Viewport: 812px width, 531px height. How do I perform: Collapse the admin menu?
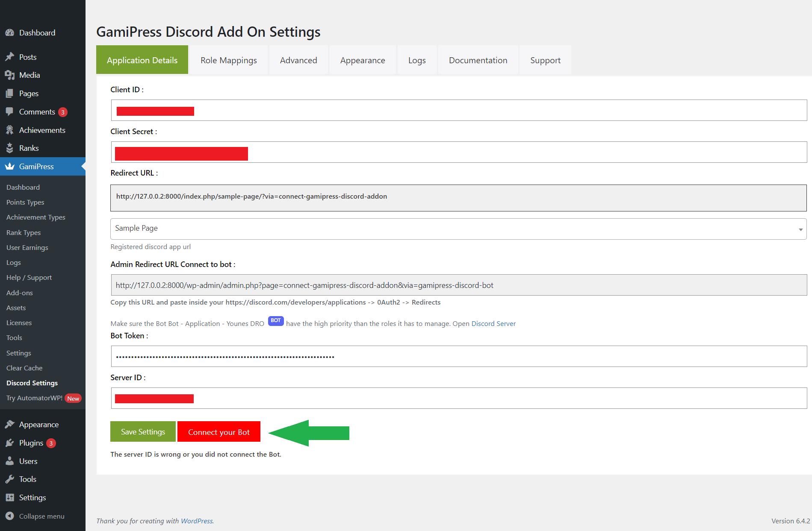click(x=10, y=516)
